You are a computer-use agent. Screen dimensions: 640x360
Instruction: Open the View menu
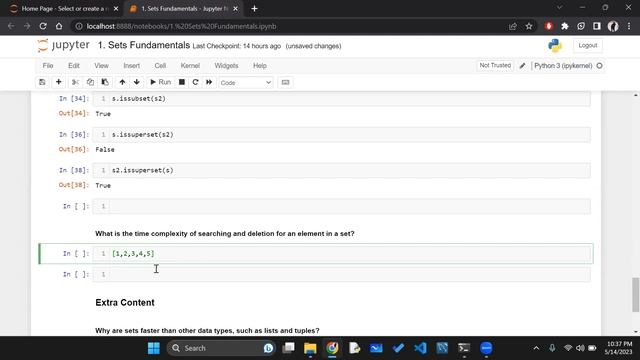click(x=101, y=66)
